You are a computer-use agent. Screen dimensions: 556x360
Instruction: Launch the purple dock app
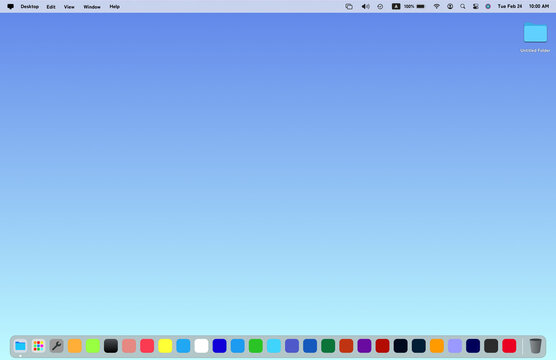click(364, 346)
